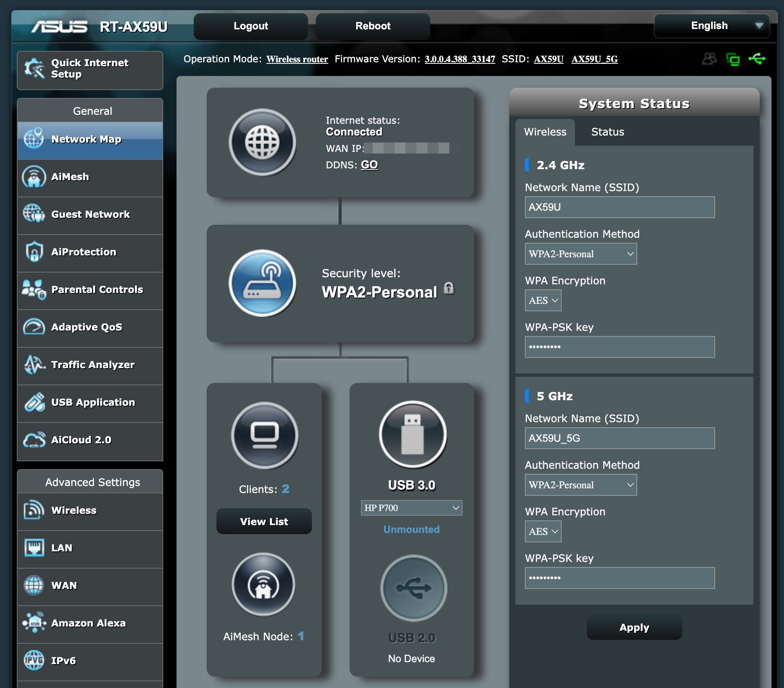Open the English language selector

[x=712, y=26]
